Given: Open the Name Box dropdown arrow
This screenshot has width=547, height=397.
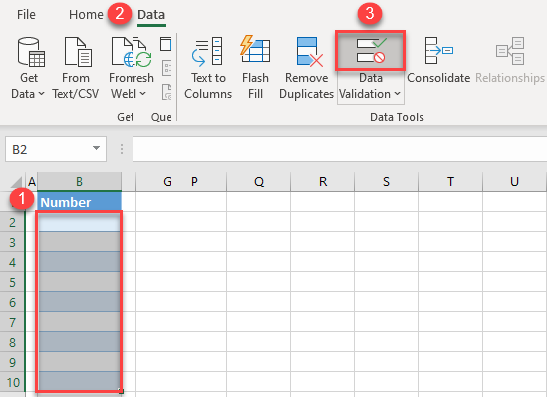Looking at the screenshot, I should click(96, 149).
